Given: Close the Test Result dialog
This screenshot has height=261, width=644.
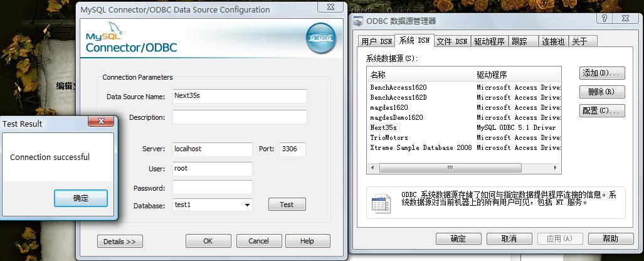Looking at the screenshot, I should click(101, 121).
